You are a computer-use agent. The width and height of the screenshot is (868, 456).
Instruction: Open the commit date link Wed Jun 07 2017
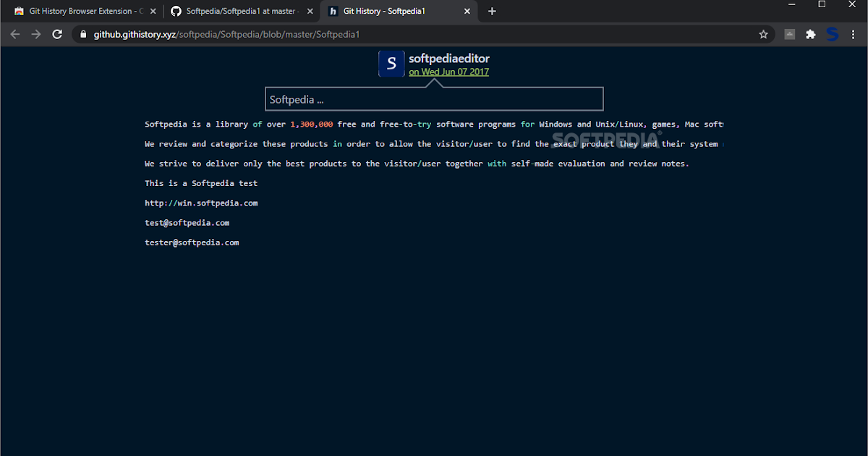(448, 72)
